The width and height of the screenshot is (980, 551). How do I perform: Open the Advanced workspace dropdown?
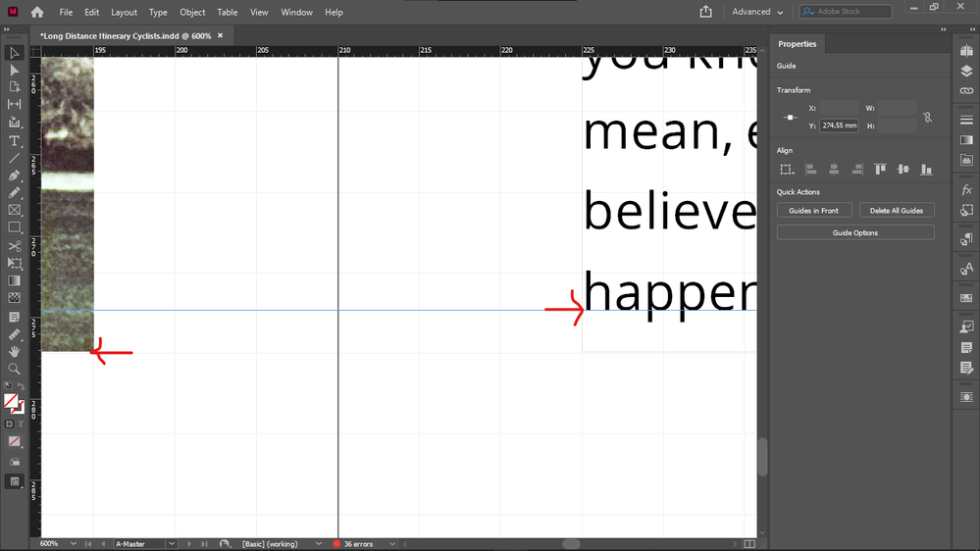(757, 12)
